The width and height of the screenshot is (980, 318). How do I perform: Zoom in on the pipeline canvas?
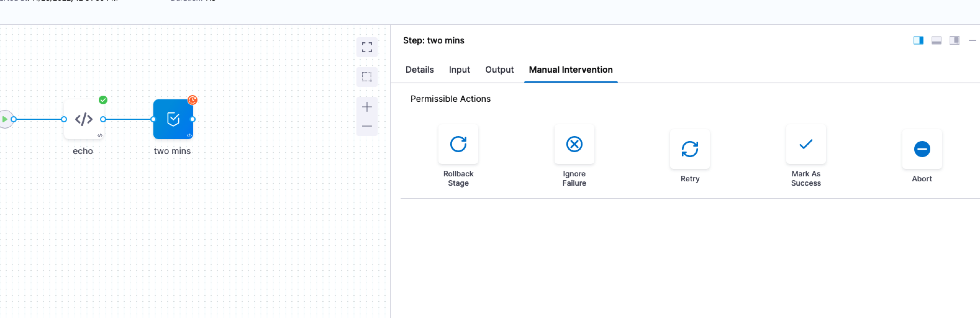(x=367, y=107)
